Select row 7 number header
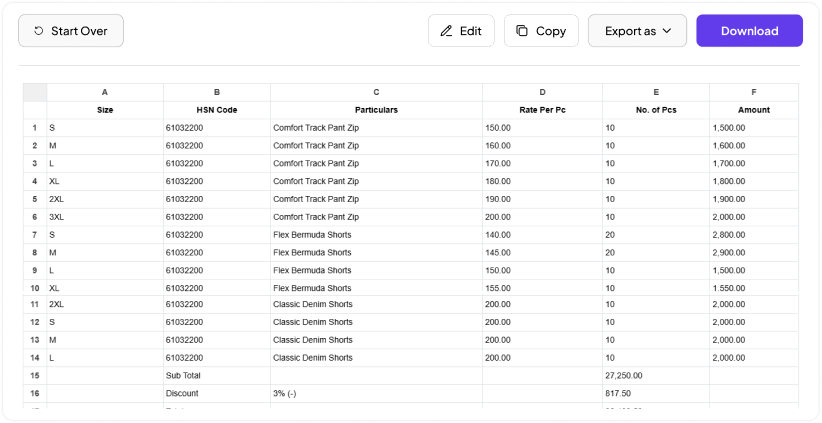This screenshot has height=423, width=822. 35,235
